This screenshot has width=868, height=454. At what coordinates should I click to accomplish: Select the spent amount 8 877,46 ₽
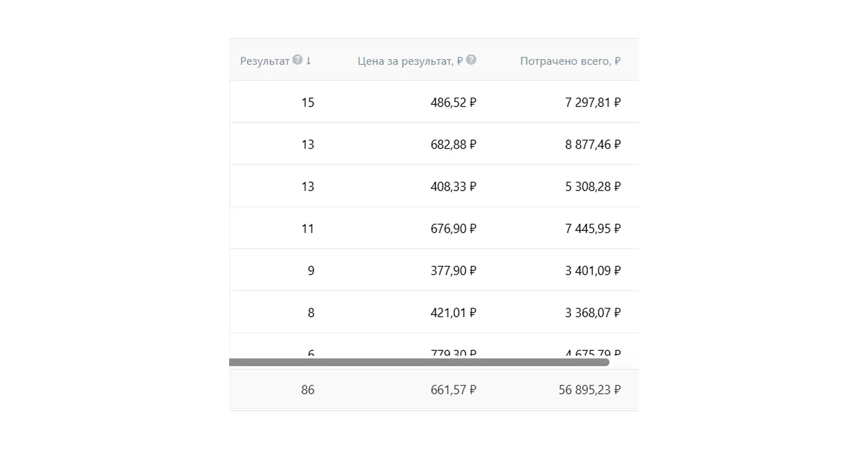pos(593,144)
